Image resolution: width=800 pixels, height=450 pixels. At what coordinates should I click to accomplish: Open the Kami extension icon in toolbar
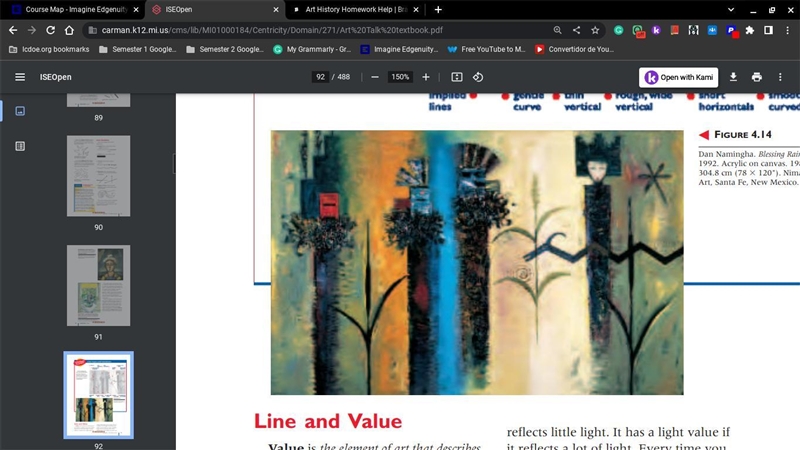tap(656, 30)
